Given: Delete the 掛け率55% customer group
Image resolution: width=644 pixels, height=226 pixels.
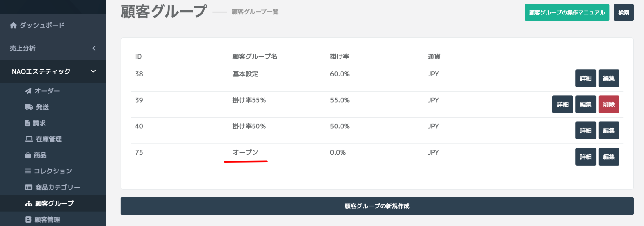Looking at the screenshot, I should [x=609, y=105].
